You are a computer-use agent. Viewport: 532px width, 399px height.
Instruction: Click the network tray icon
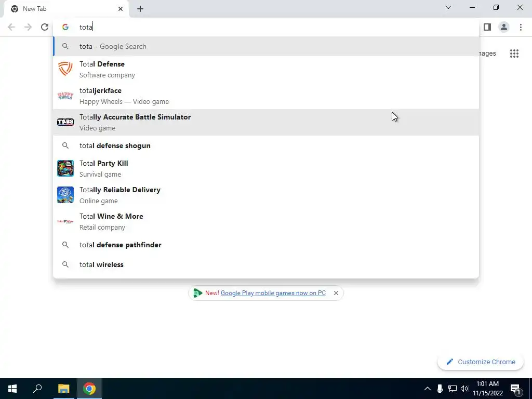coord(453,389)
